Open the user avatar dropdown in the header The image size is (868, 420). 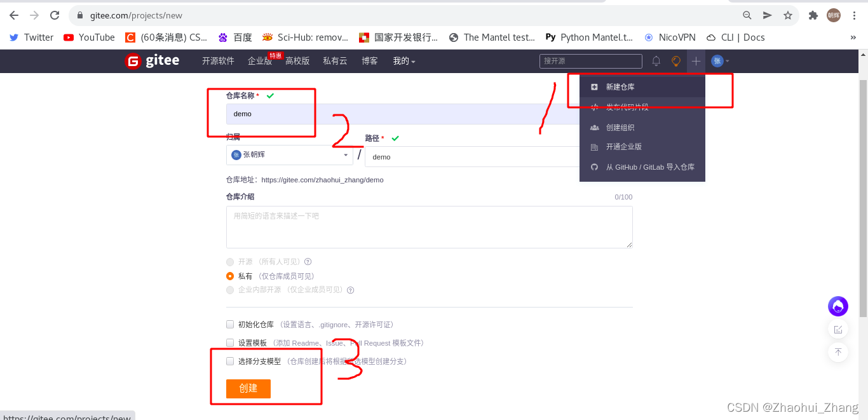(x=720, y=61)
